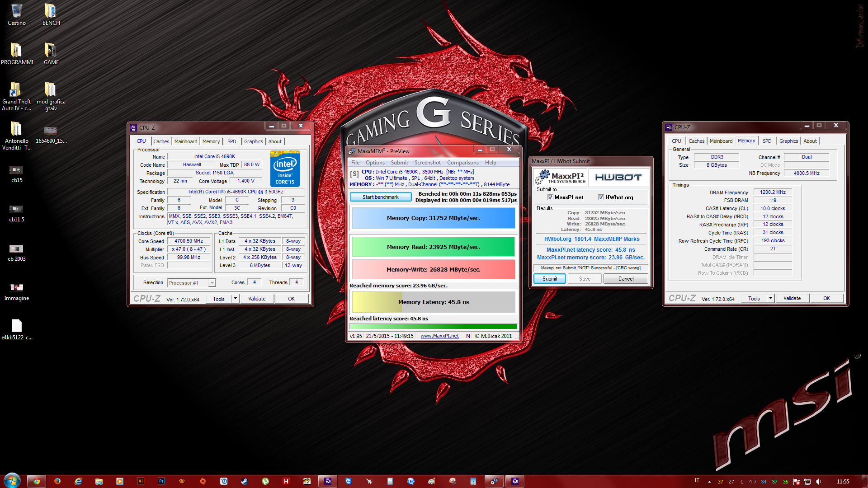Click the Google Chrome taskbar icon
This screenshot has width=868, height=488.
37,481
